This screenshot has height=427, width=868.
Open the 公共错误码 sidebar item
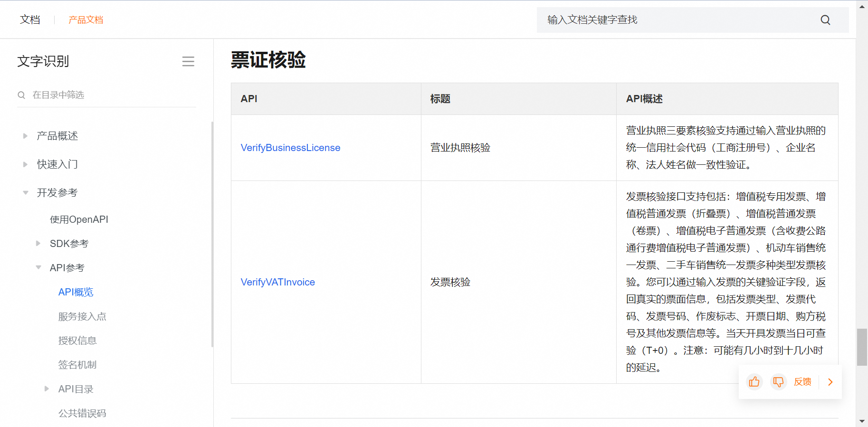click(82, 413)
